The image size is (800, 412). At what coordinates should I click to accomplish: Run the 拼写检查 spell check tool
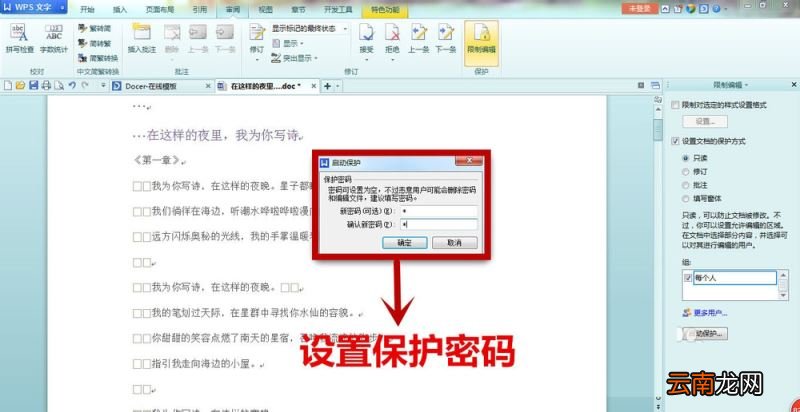[19, 38]
